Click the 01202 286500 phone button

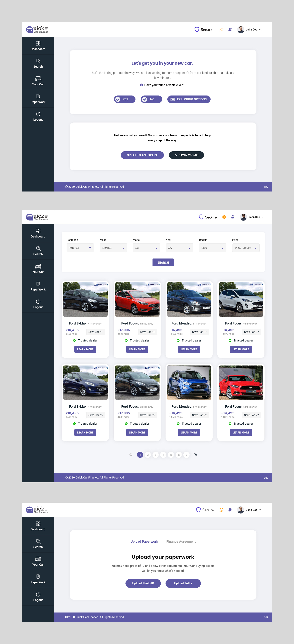[186, 155]
